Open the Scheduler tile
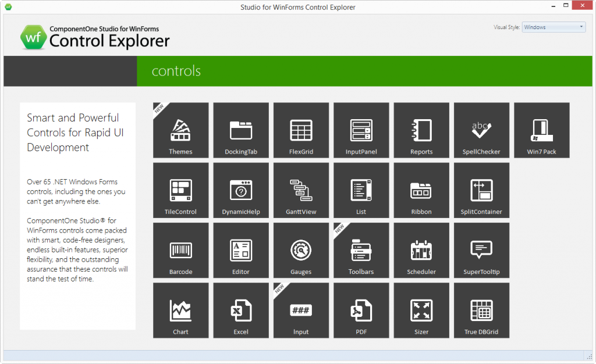Screen dimensions: 596x364 [x=421, y=251]
